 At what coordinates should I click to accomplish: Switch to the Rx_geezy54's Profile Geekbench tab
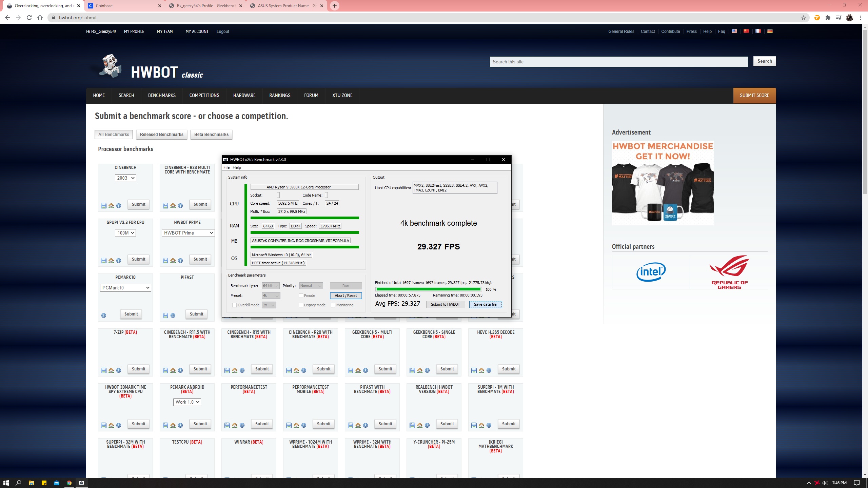pos(205,6)
